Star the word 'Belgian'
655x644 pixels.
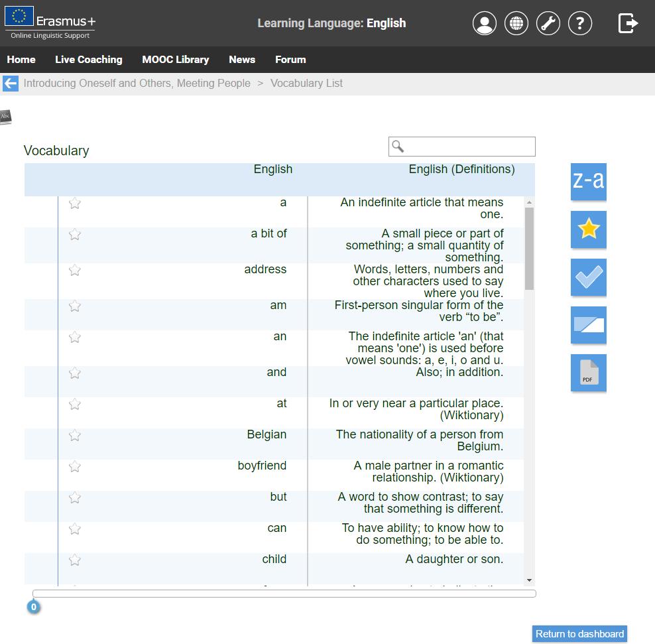pos(75,436)
